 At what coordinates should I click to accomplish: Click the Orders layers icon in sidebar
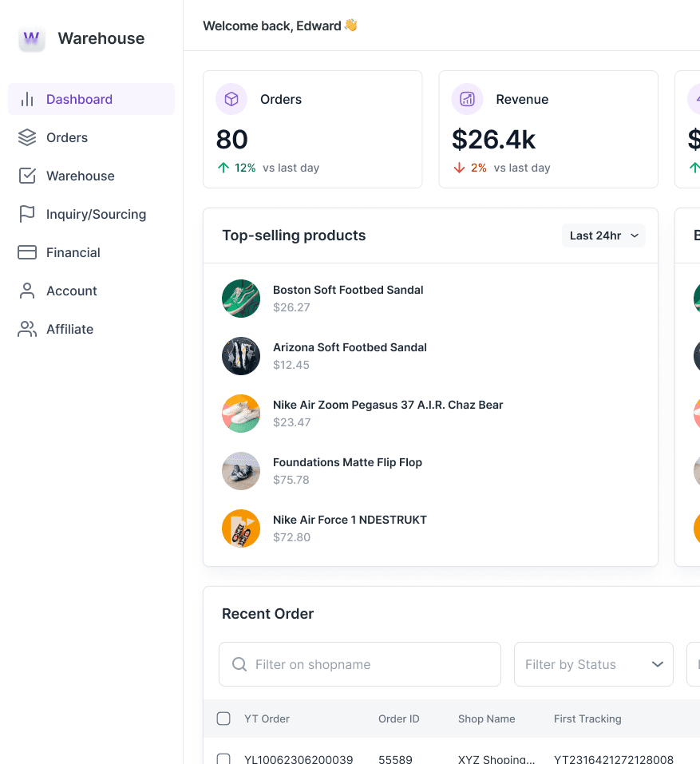click(x=27, y=137)
